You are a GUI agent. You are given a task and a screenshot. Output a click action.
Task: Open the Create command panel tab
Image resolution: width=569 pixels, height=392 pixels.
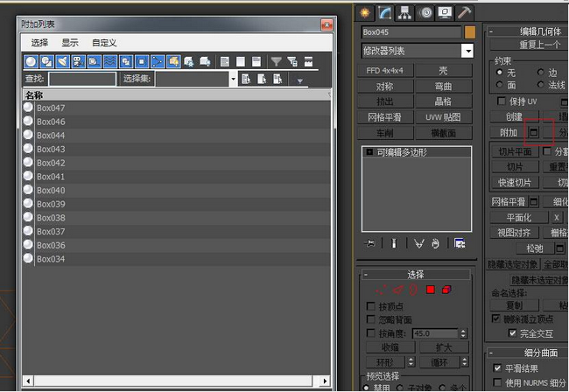(365, 13)
